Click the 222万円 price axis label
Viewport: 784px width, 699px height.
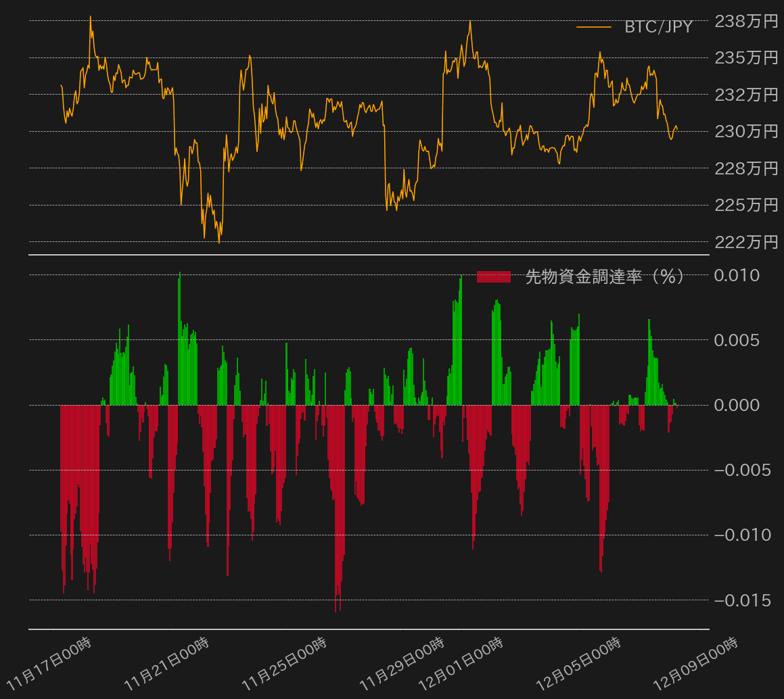[746, 242]
